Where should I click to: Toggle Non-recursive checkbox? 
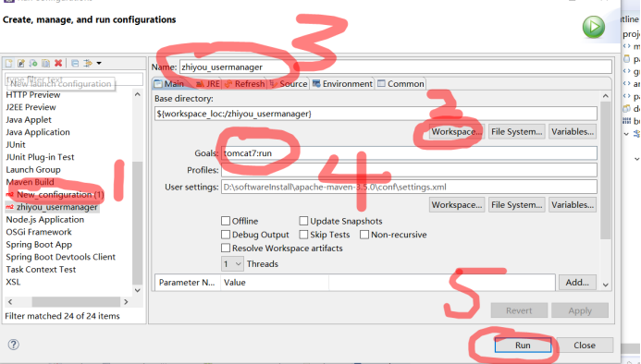point(364,235)
